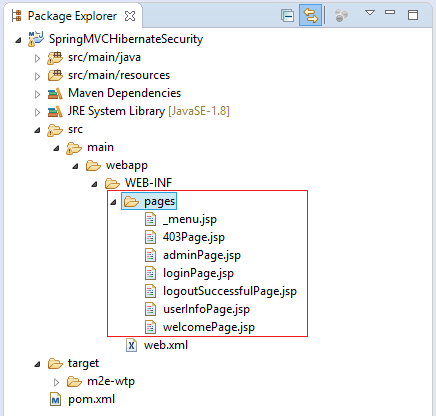Click the Collapse All toolbar icon

click(287, 16)
